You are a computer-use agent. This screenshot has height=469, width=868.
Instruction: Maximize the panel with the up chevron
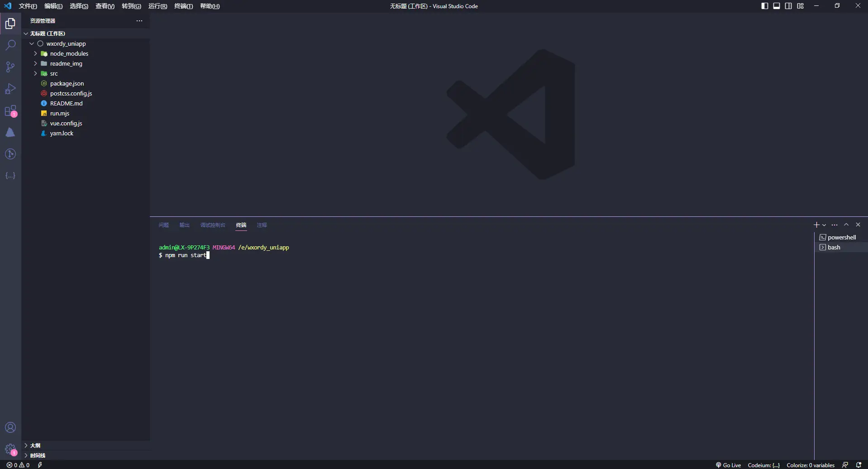coord(846,225)
